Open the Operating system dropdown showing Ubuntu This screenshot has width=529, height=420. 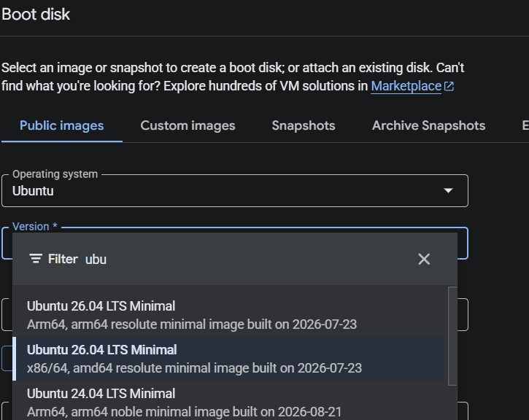click(x=235, y=190)
